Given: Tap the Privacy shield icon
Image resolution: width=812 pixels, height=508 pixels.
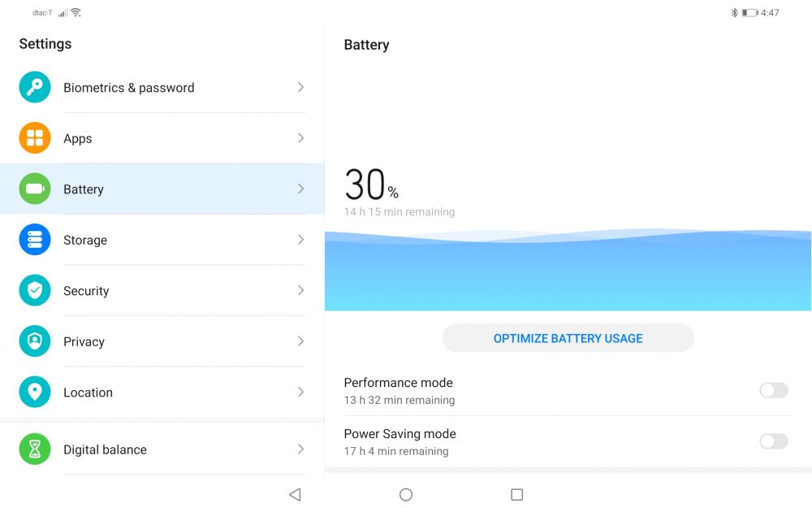Looking at the screenshot, I should [35, 341].
